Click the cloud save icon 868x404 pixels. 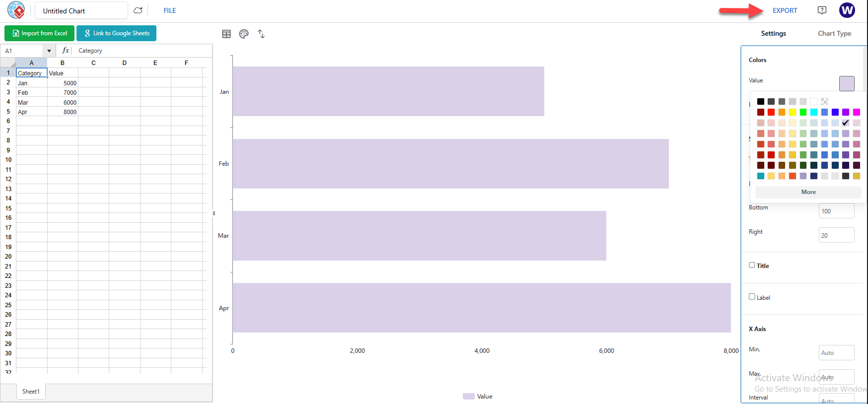coord(138,10)
